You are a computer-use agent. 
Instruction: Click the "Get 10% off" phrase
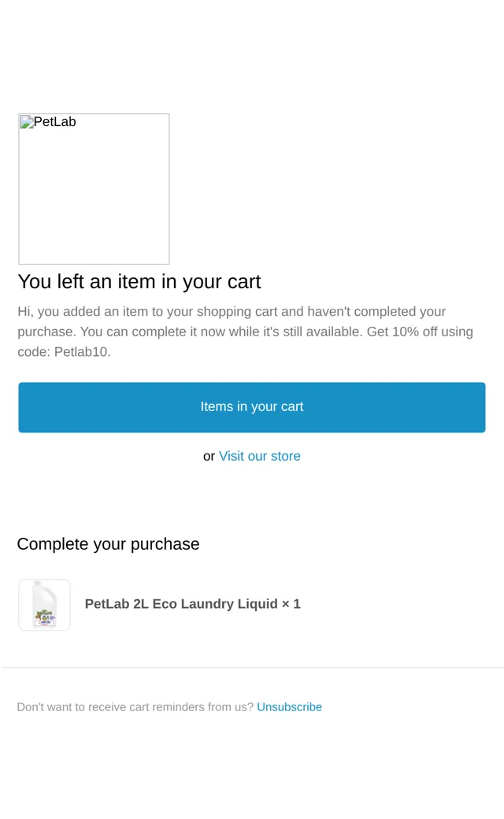[x=402, y=332]
